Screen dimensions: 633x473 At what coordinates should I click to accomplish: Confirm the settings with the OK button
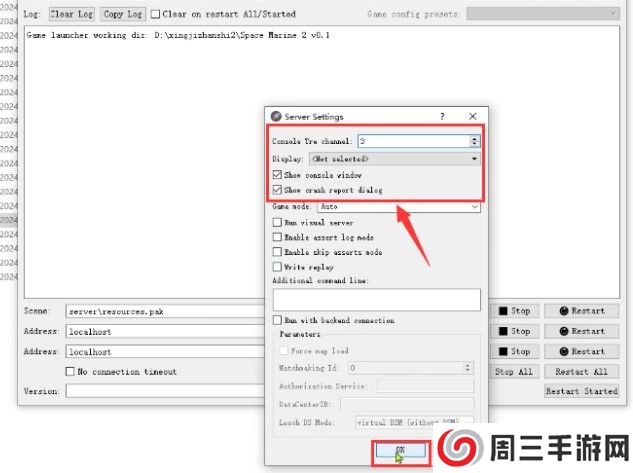399,452
